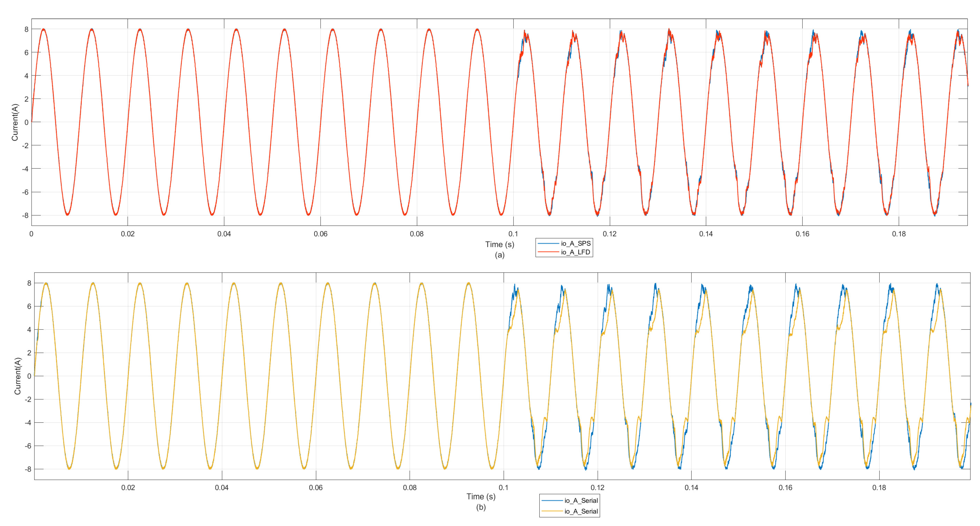Click the Current(A) y-axis label of top plot

[x=15, y=122]
